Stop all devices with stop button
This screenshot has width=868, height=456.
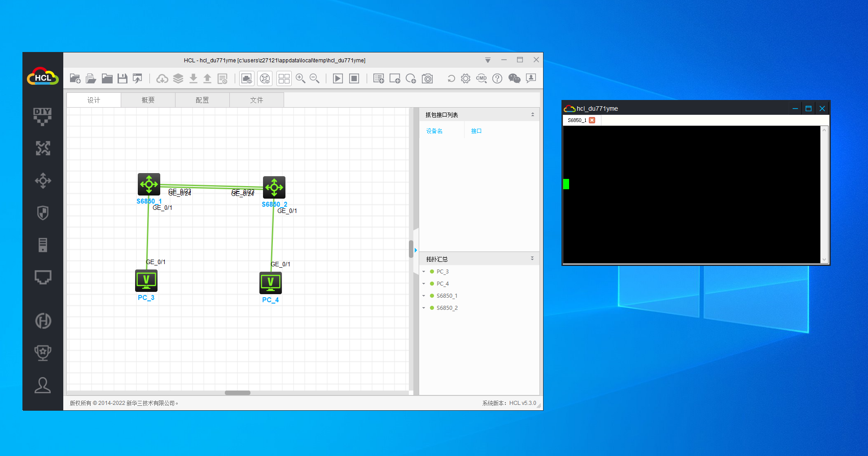click(354, 78)
